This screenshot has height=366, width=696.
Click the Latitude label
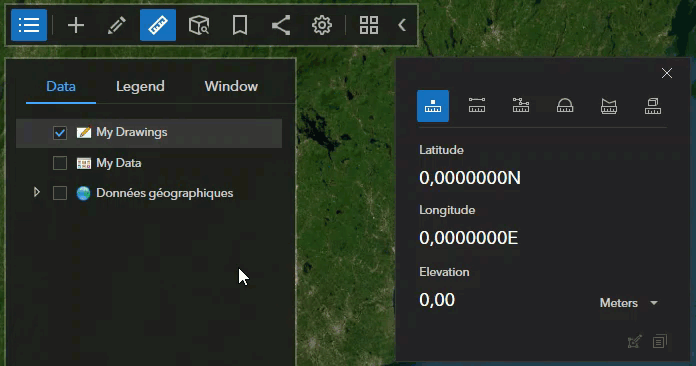pos(442,150)
